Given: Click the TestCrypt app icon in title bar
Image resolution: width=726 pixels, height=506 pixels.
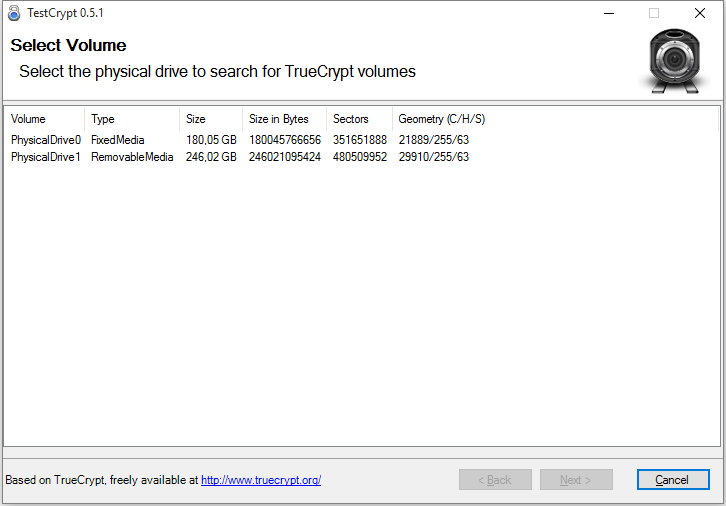Looking at the screenshot, I should [14, 13].
